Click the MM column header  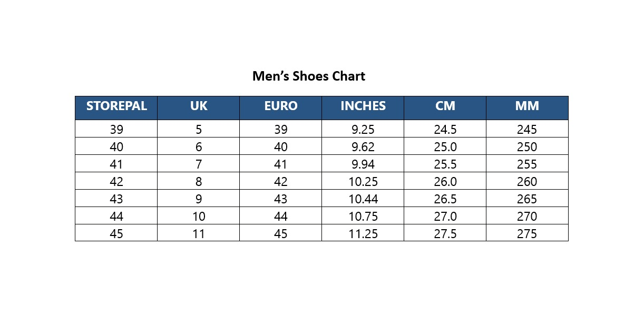527,107
